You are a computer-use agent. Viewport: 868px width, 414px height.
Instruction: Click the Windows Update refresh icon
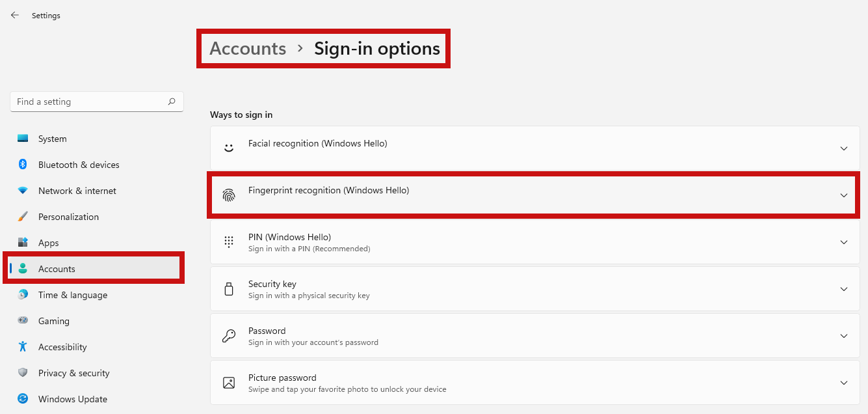23,399
